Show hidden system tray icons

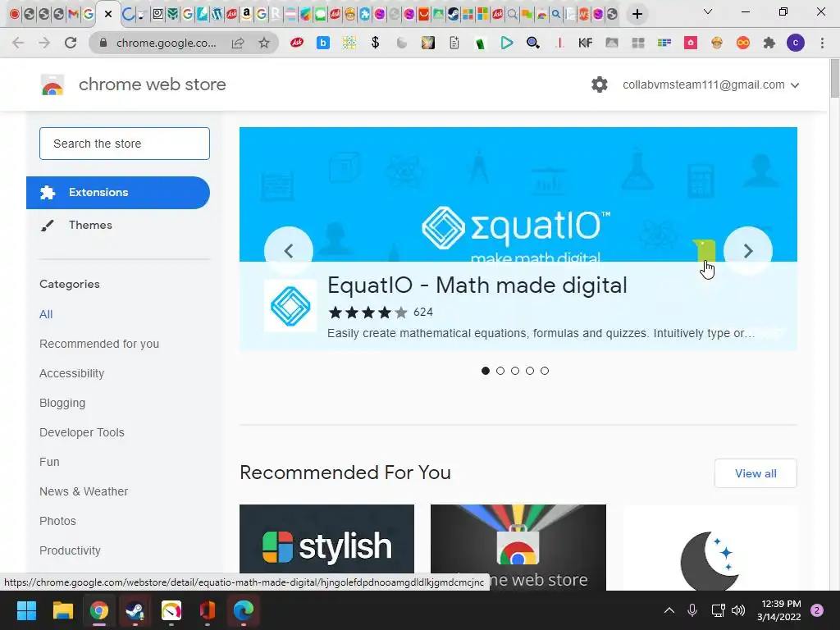click(x=669, y=610)
